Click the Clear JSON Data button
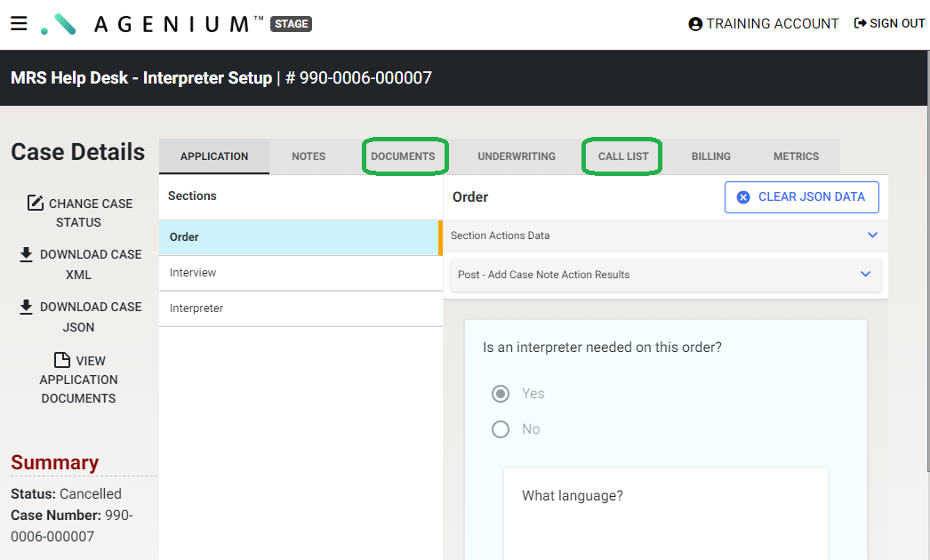The image size is (930, 560). tap(801, 197)
